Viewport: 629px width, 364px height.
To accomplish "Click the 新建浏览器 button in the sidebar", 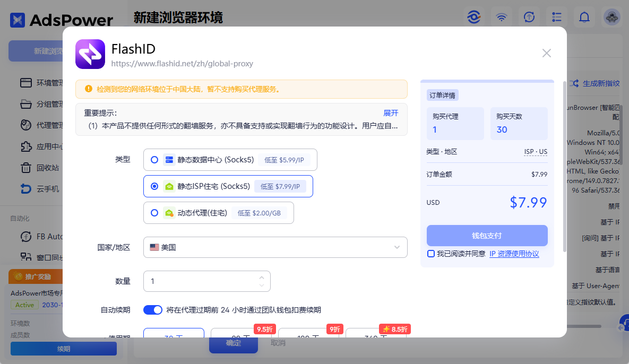I will tap(36, 51).
